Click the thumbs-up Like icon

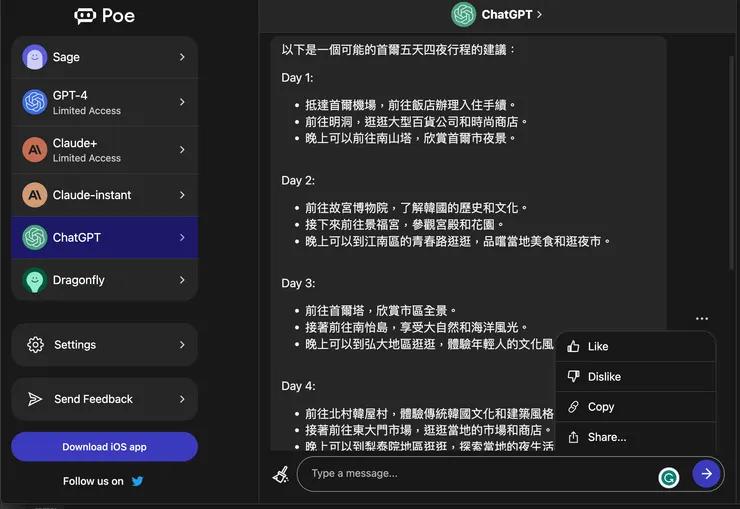click(573, 346)
